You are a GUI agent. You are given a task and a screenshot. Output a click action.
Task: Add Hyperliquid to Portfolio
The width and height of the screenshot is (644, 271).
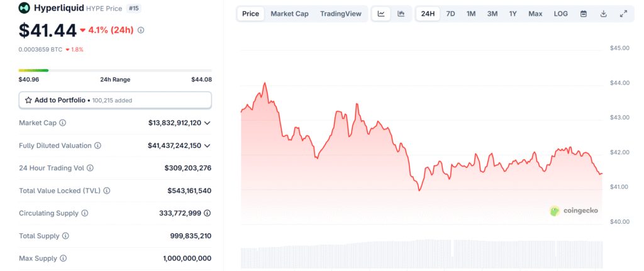pyautogui.click(x=115, y=100)
